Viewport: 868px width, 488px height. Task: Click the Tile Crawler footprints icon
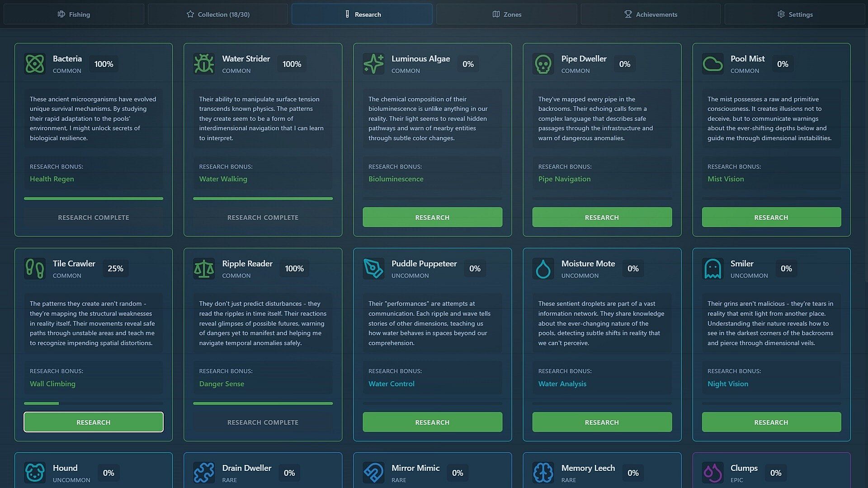point(35,268)
